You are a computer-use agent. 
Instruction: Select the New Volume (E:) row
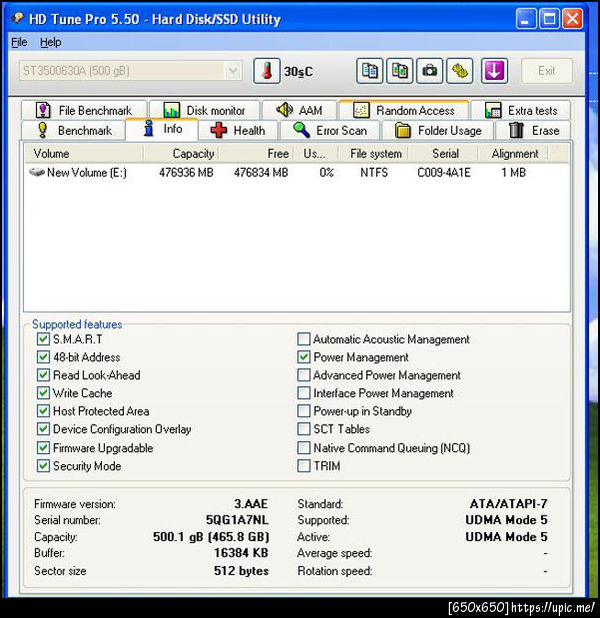[x=296, y=172]
